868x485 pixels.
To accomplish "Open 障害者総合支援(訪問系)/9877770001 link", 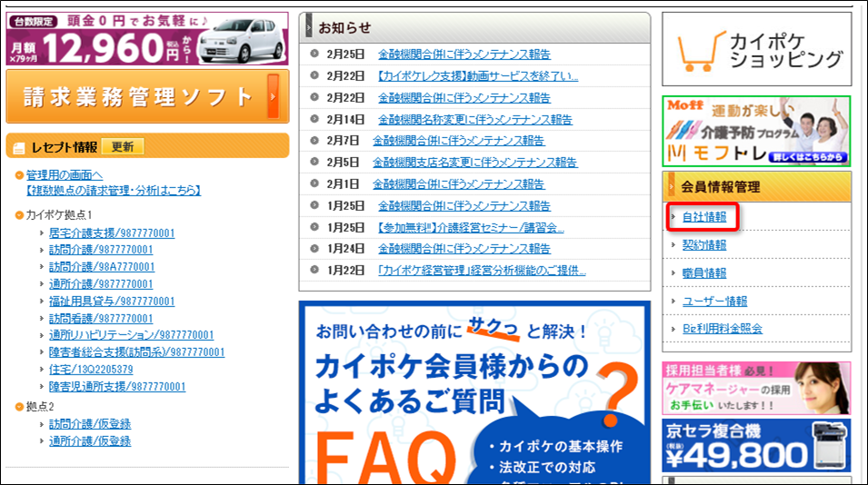I will pos(136,351).
